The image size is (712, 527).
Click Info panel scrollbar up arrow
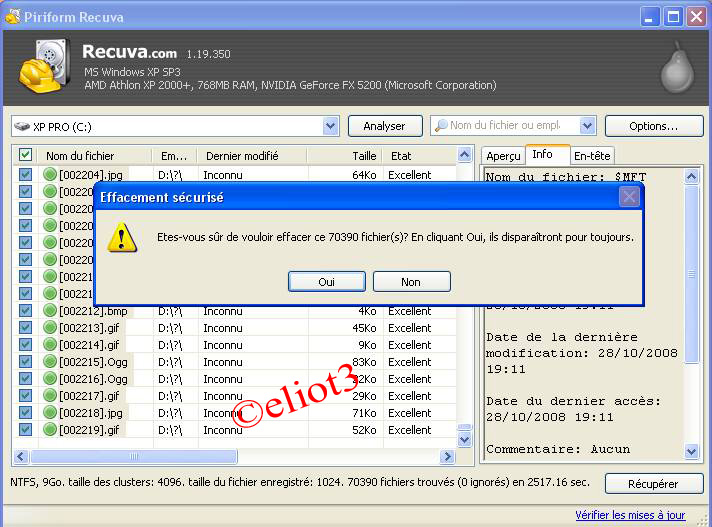(x=691, y=176)
